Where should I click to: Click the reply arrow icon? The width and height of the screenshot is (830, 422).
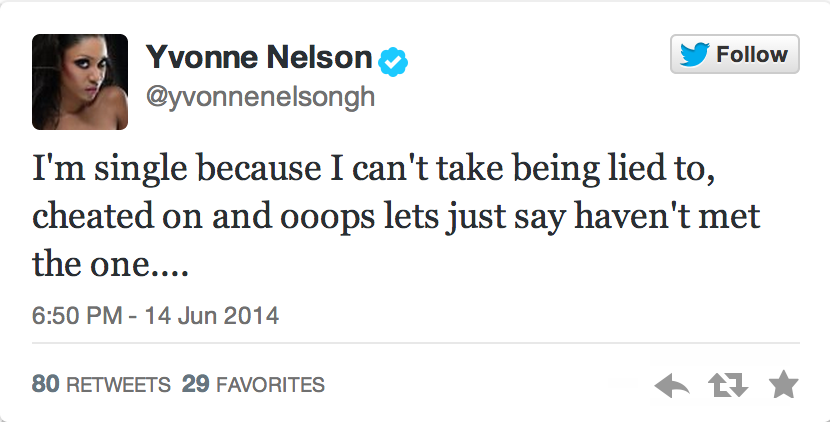(671, 385)
